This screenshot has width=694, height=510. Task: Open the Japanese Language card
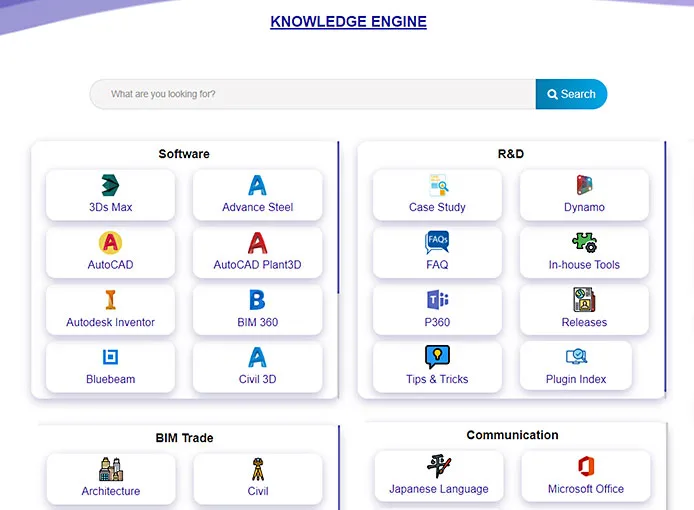(x=439, y=476)
